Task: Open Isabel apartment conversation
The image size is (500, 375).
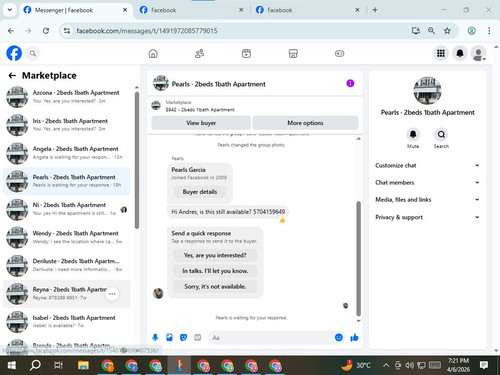Action: pos(67,322)
